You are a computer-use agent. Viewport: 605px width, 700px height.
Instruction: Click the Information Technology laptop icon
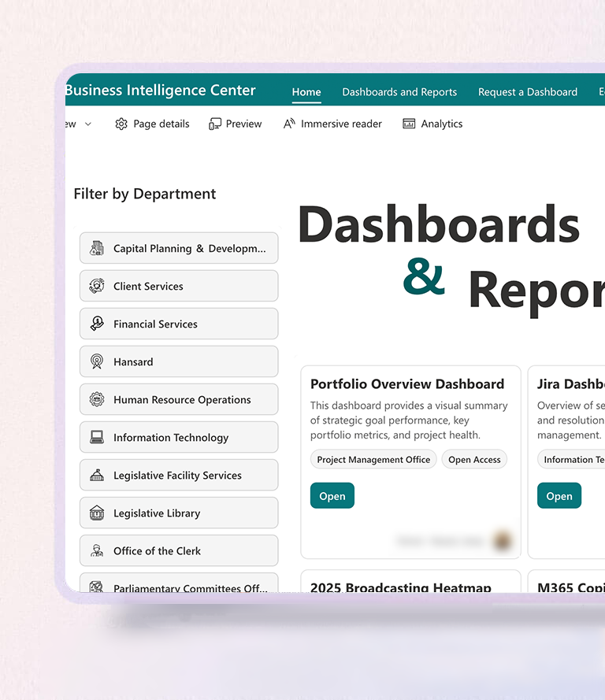97,437
